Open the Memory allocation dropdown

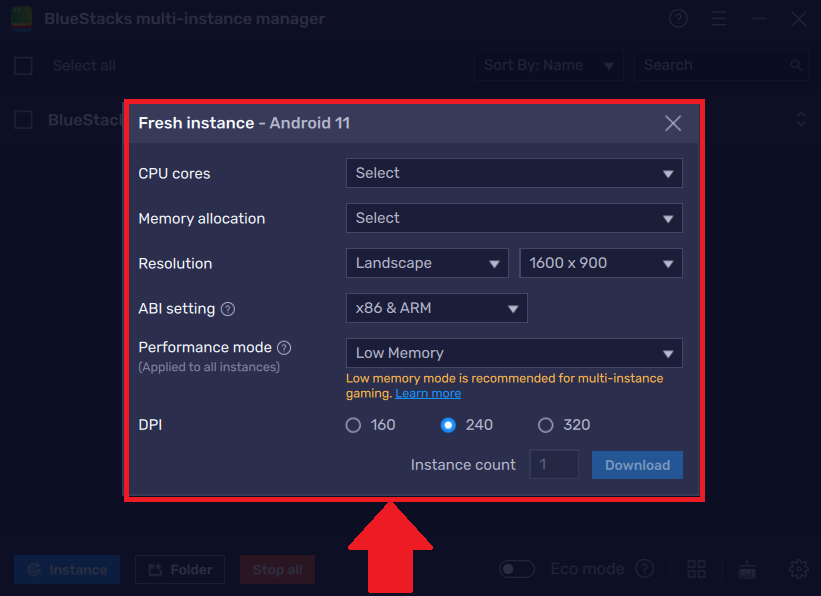513,218
